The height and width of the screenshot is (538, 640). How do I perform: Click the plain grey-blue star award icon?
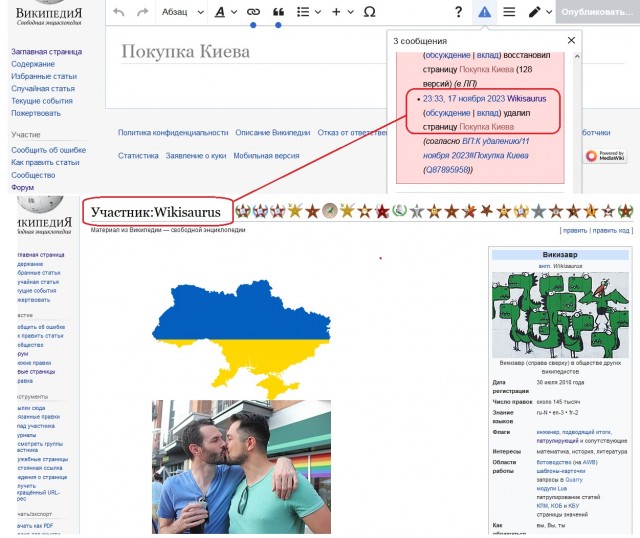click(538, 211)
